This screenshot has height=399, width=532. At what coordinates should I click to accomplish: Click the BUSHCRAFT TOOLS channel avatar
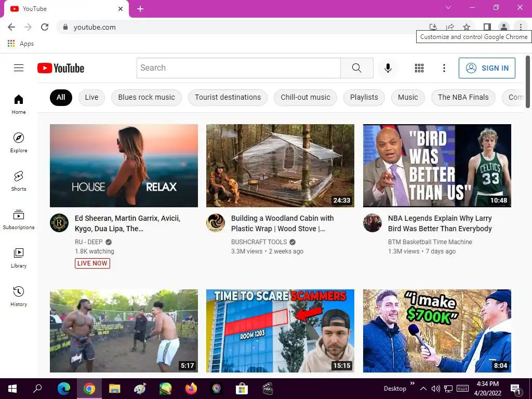pos(216,223)
